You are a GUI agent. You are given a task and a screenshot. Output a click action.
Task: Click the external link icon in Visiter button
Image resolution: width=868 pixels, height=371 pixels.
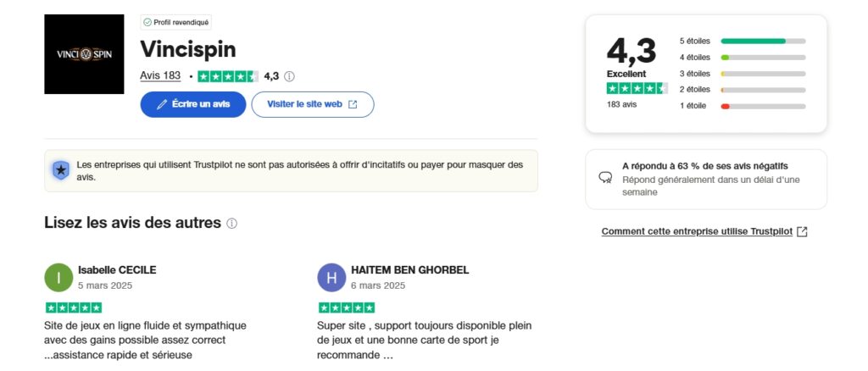click(353, 104)
